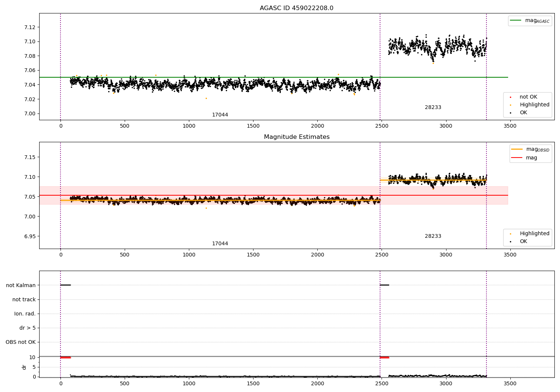Click y-axis tick 6.95 in middle plot
Screen dimensions: 560x392
pos(30,236)
